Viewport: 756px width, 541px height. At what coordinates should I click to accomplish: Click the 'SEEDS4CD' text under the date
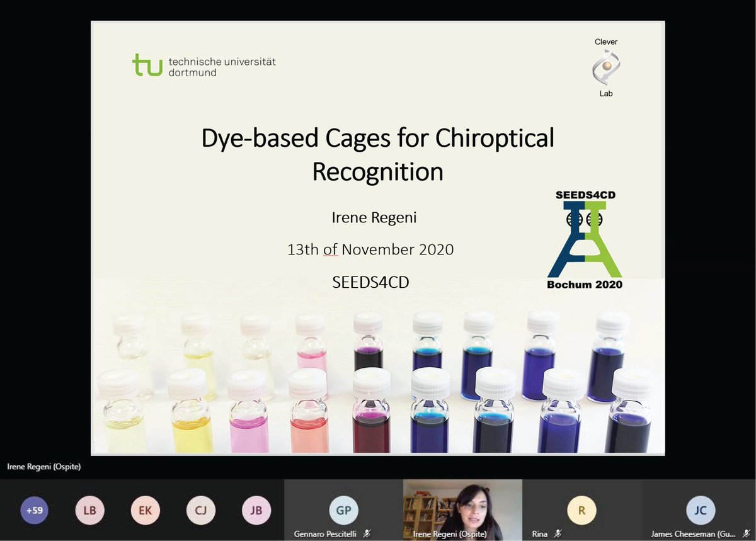370,283
